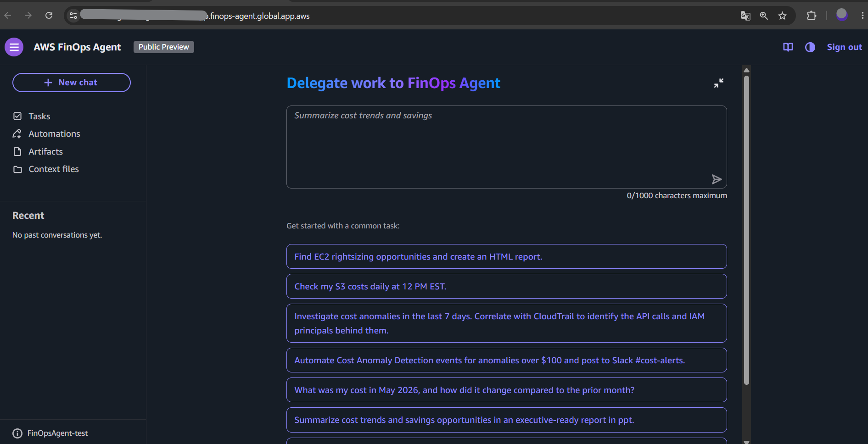Open the documentation book icon

[x=788, y=47]
